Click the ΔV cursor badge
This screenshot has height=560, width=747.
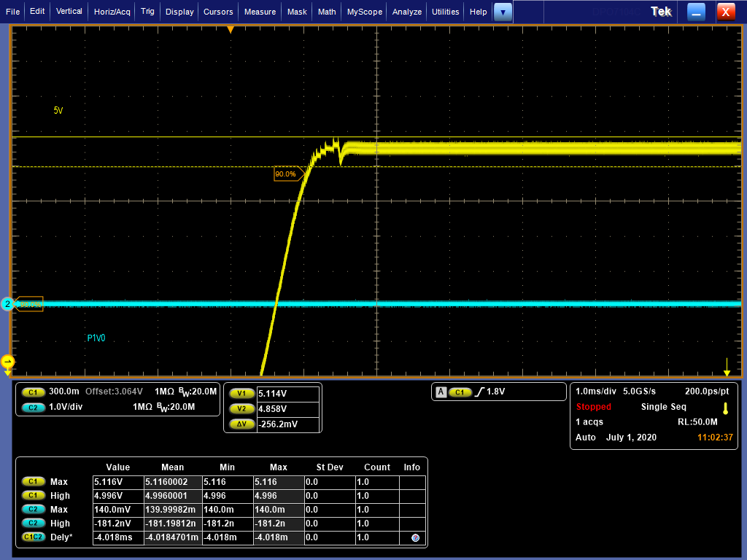click(241, 424)
